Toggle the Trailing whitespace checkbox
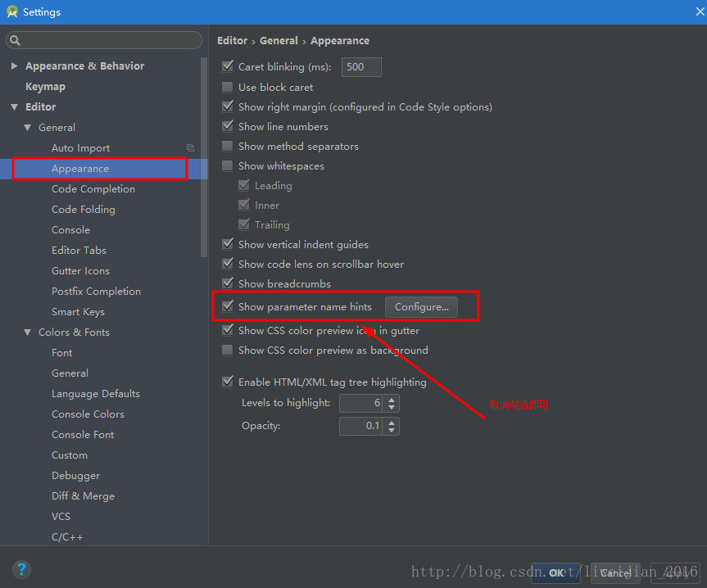The image size is (707, 588). tap(244, 224)
